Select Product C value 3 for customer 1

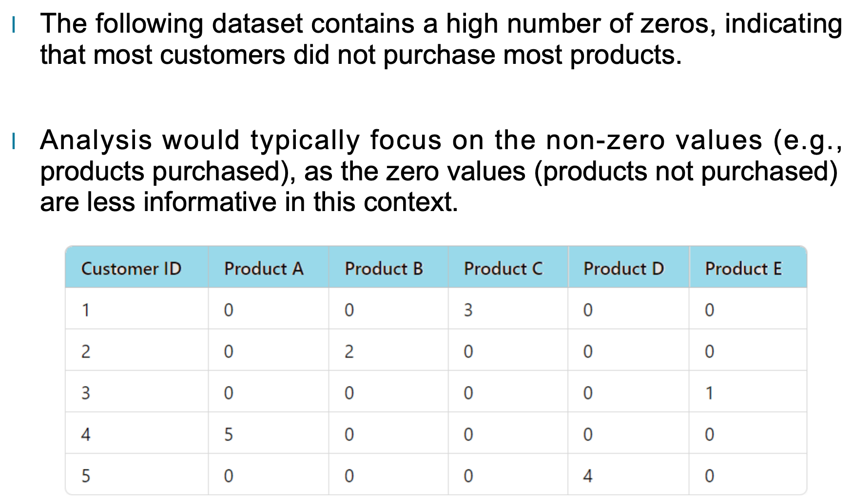tap(468, 310)
